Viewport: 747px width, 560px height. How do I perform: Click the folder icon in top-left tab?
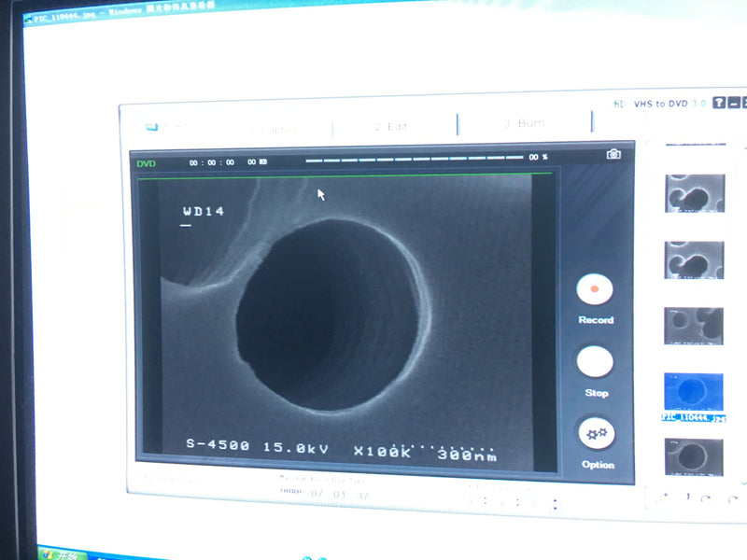tap(151, 127)
